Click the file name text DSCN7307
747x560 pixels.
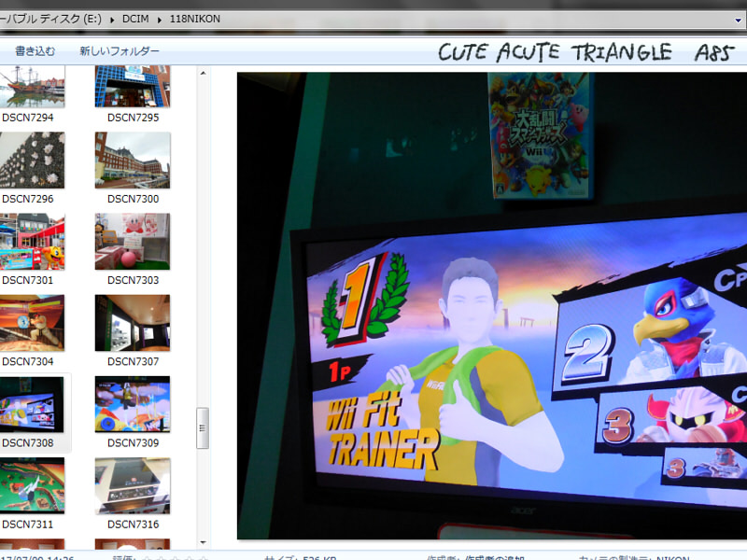tap(133, 362)
